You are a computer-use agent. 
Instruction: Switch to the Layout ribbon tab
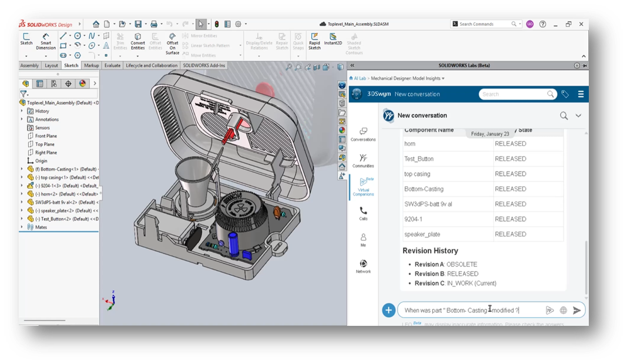[51, 66]
